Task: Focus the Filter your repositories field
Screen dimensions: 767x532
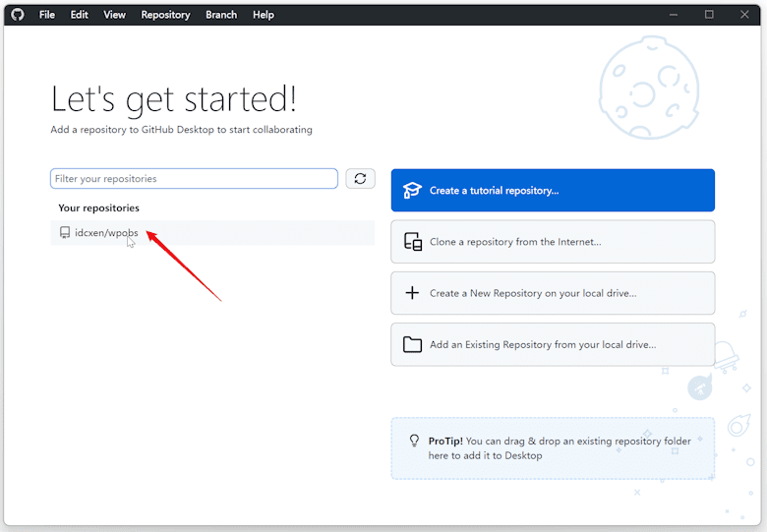Action: coord(194,178)
